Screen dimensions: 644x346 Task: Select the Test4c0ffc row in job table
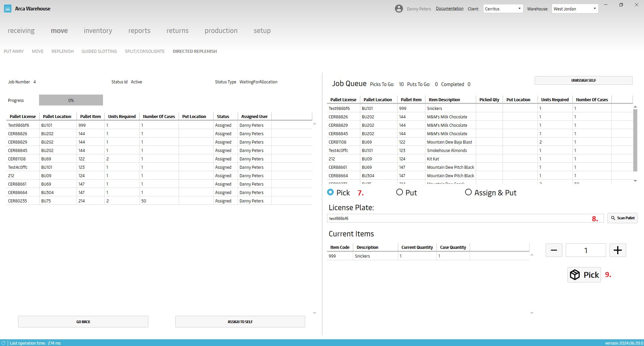click(x=159, y=167)
